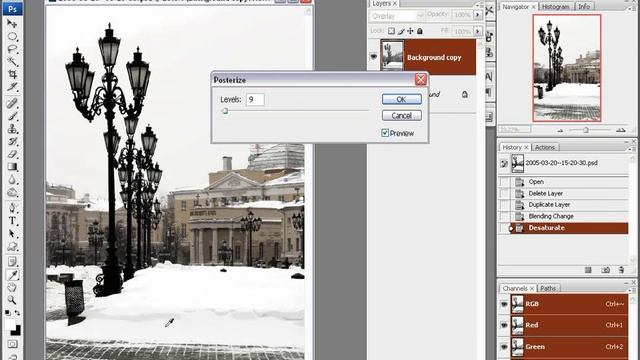Open the Opacity slider arrow
Image resolution: width=640 pixels, height=360 pixels.
pyautogui.click(x=477, y=15)
